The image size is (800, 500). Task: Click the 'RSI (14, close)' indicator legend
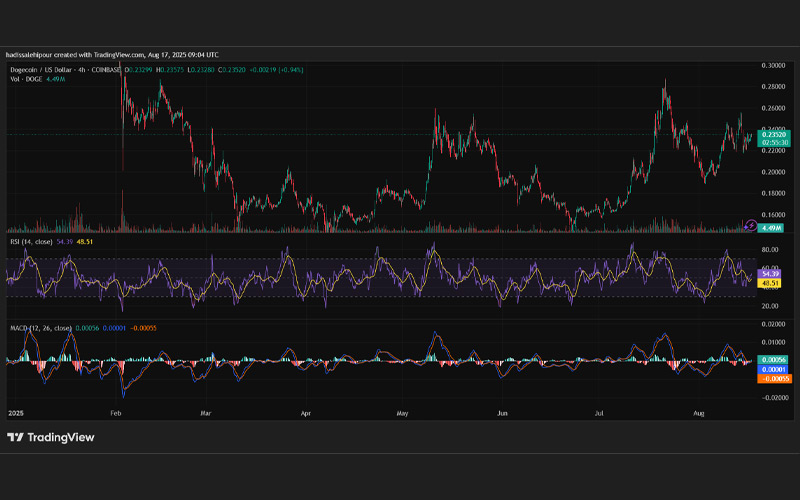click(x=31, y=242)
